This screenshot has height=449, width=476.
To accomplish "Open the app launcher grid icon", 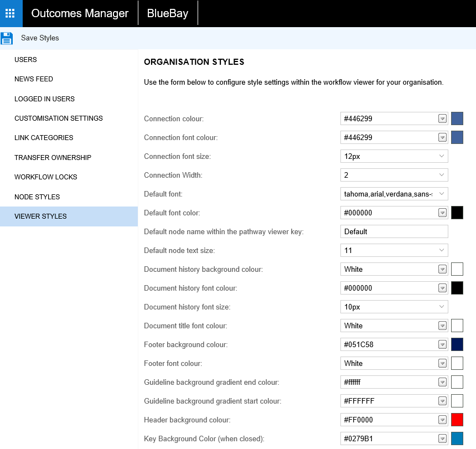I will point(10,13).
